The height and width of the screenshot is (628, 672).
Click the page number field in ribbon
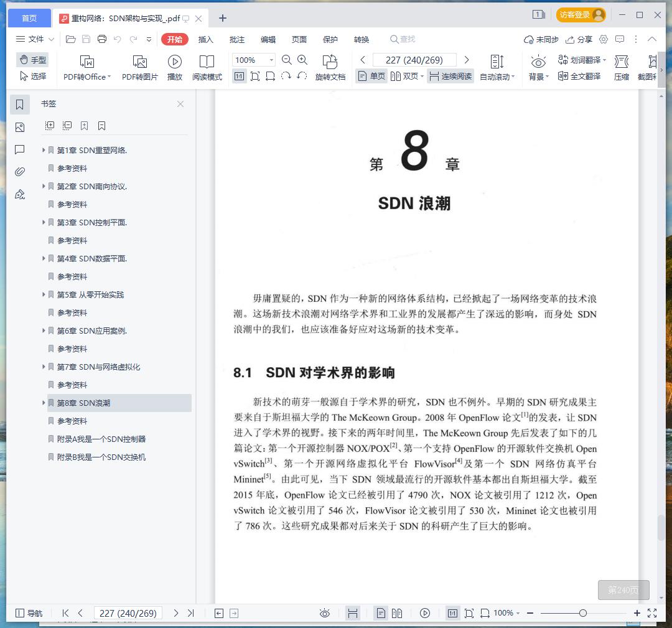(x=414, y=60)
